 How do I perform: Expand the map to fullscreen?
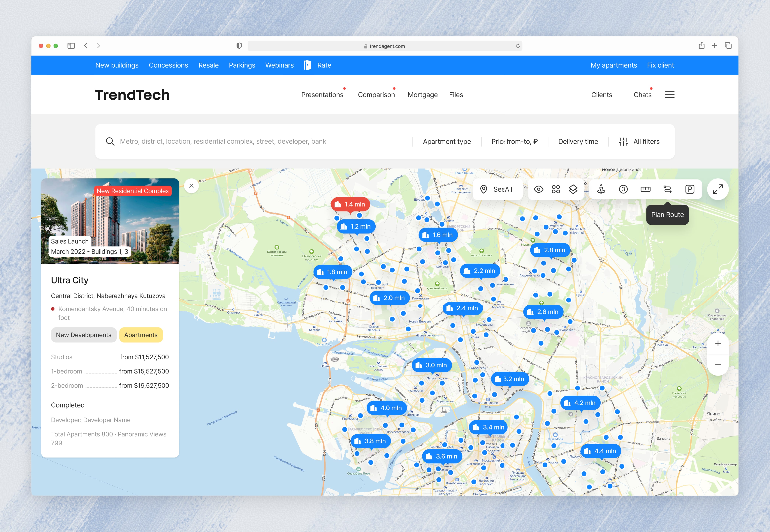click(718, 189)
